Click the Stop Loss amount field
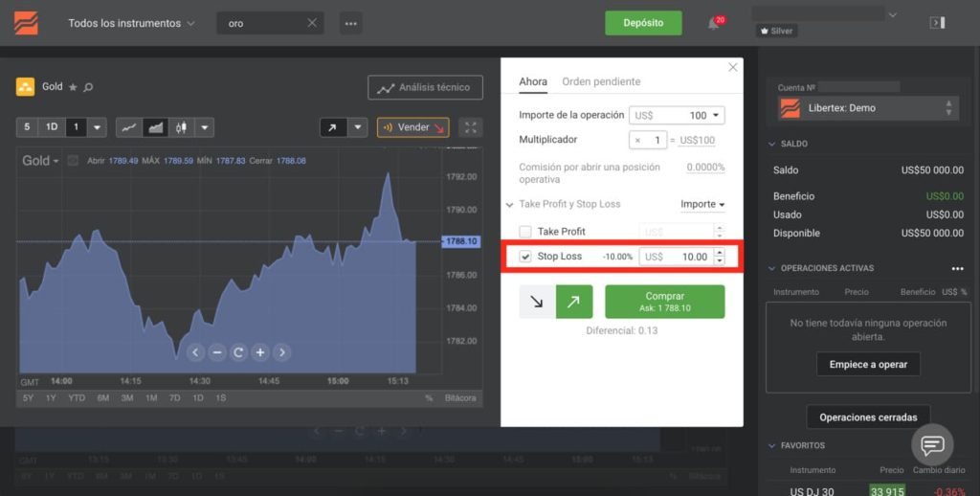This screenshot has width=980, height=496. pos(677,257)
